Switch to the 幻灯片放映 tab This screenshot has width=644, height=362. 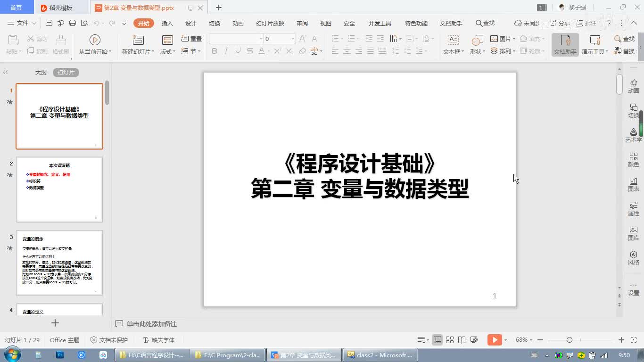point(270,23)
